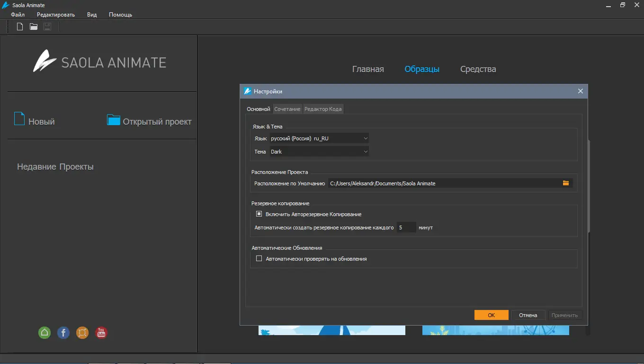The width and height of the screenshot is (644, 364).
Task: Click the Настройки dialog title text
Action: tap(268, 91)
